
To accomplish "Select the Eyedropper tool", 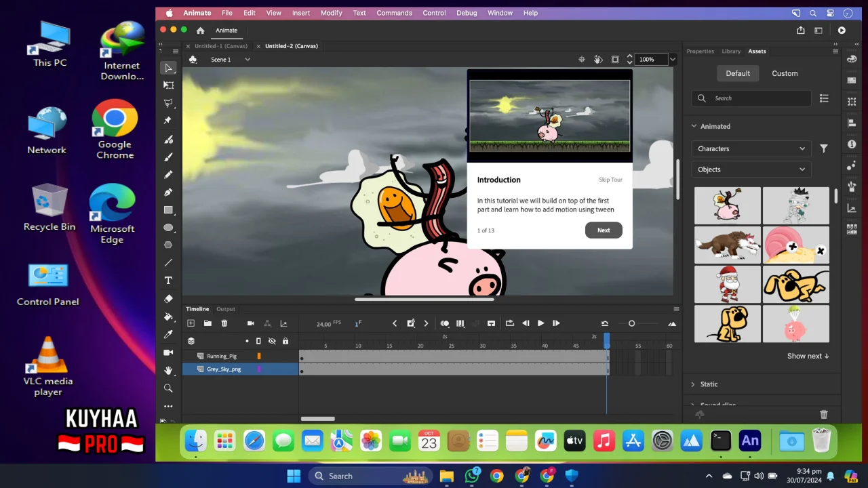I will pyautogui.click(x=168, y=334).
